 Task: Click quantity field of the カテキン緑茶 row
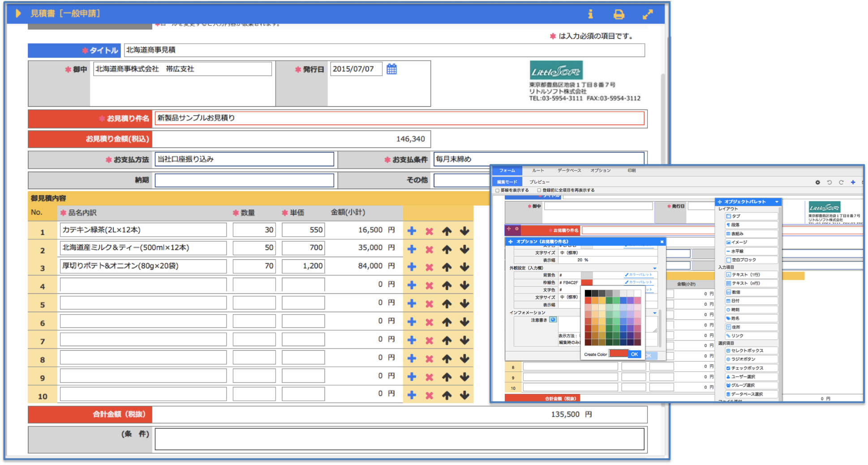click(x=254, y=230)
